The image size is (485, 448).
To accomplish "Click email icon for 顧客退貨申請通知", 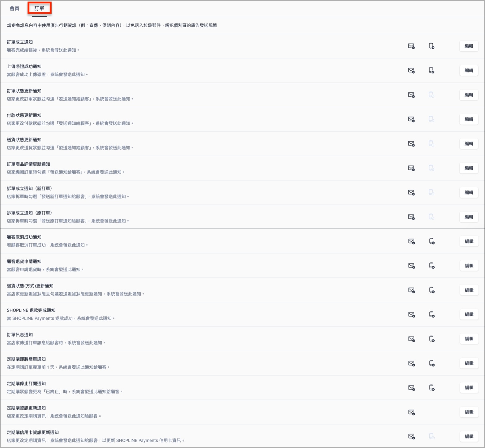I will tap(411, 266).
